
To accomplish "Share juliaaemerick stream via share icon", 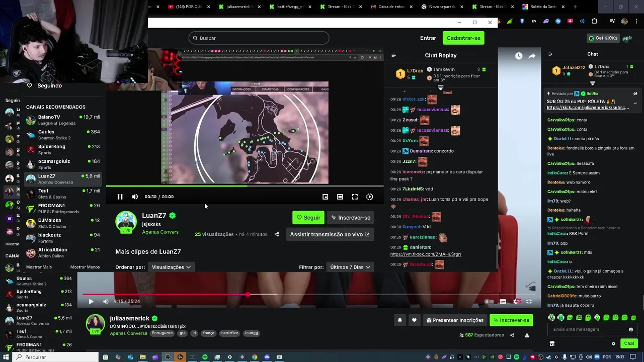I will tap(512, 335).
